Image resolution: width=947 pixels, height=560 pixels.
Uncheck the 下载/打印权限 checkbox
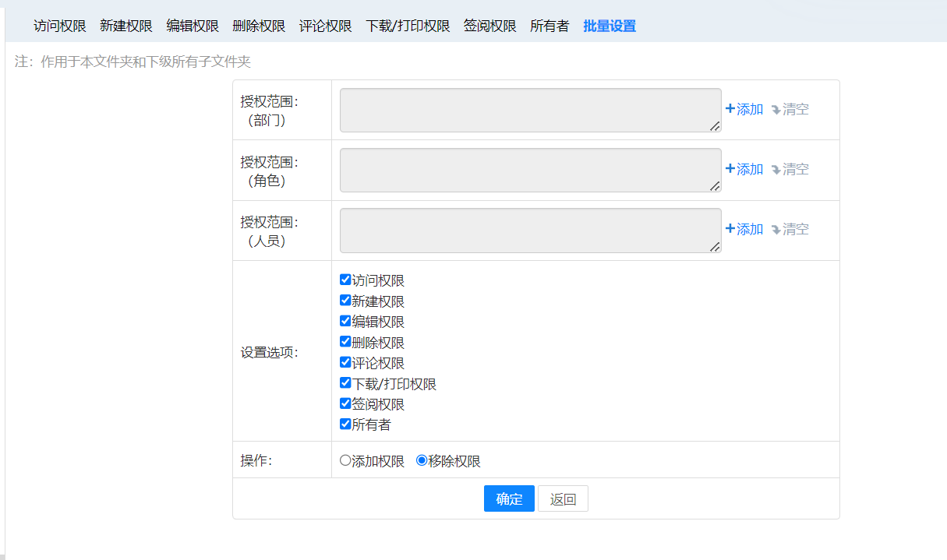click(x=345, y=383)
